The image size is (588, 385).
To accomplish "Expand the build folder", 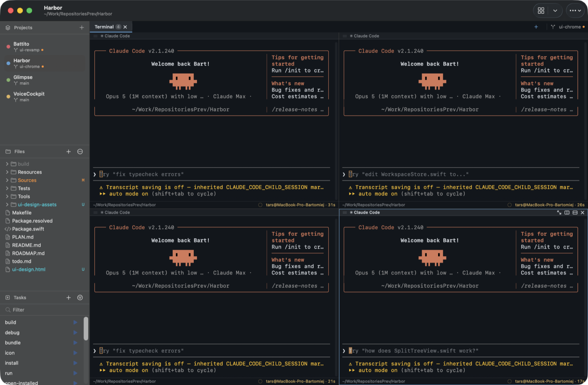I will [7, 164].
